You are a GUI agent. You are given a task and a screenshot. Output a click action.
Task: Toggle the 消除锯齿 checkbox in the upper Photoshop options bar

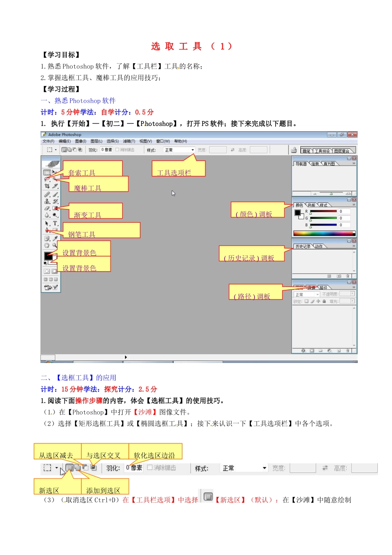117,150
